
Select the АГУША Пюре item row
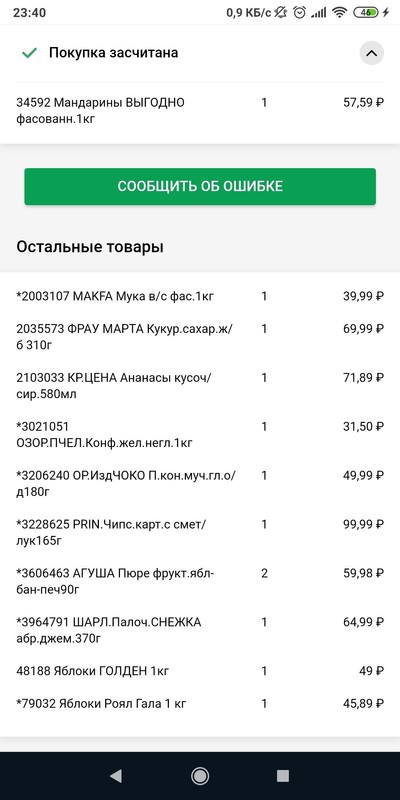click(x=200, y=582)
